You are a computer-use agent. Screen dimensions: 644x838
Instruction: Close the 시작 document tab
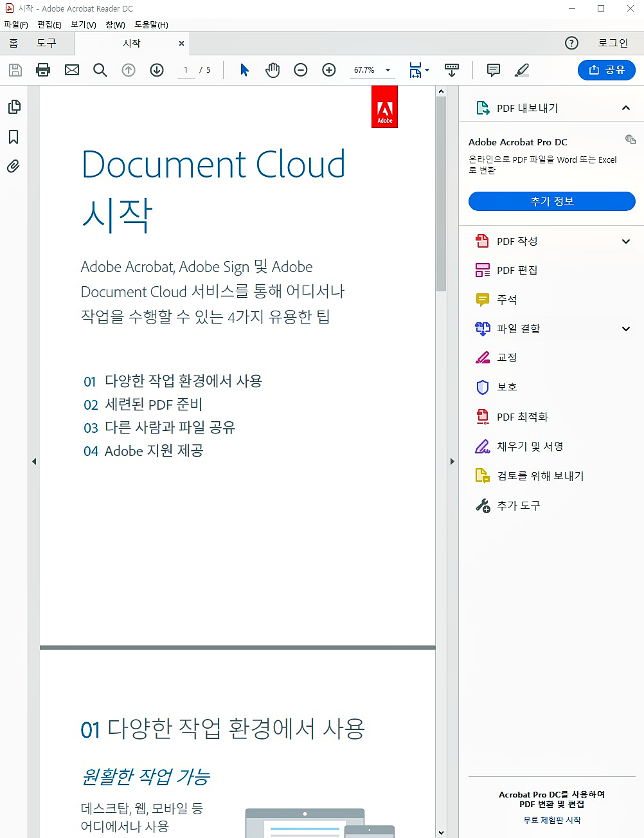tap(181, 43)
